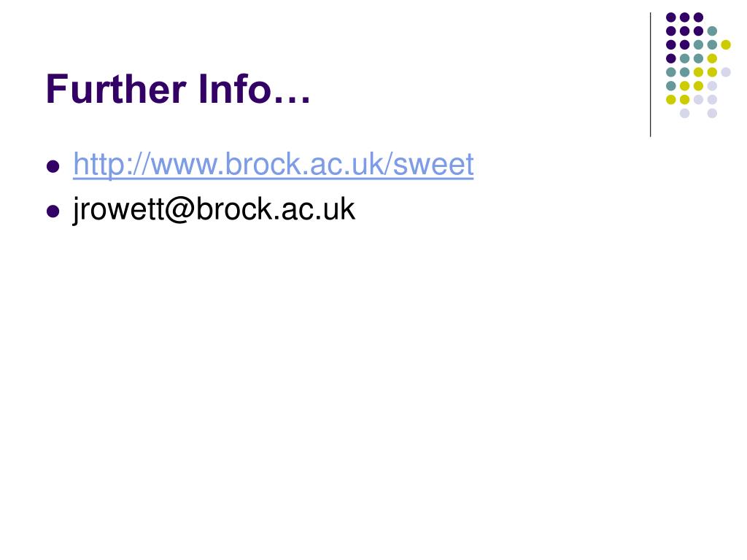
Task: Click the first yellow dot in the seventh row
Action: tap(671, 99)
